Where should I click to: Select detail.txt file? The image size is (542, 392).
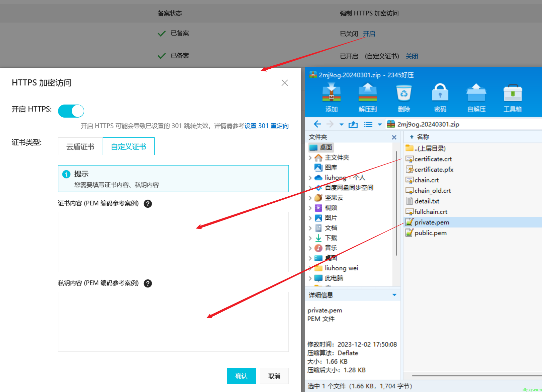427,201
